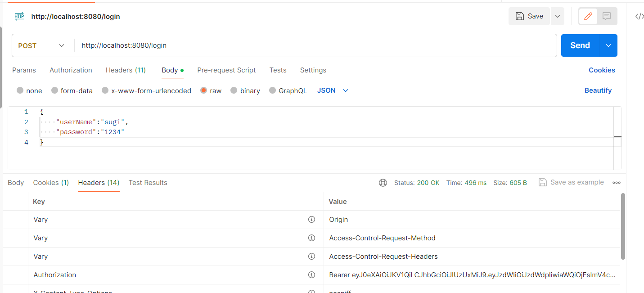The height and width of the screenshot is (293, 644).
Task: Click the Key column header
Action: tap(176, 202)
